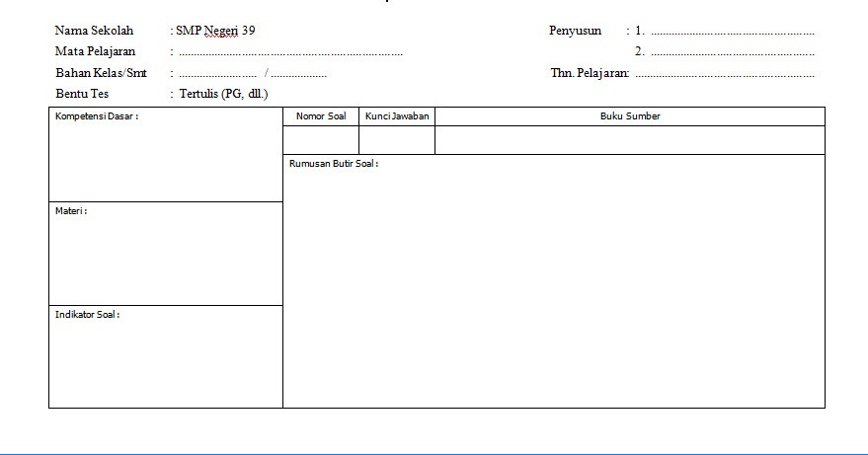Image resolution: width=868 pixels, height=455 pixels.
Task: Click the dotted line for Penyusun 1
Action: [733, 34]
